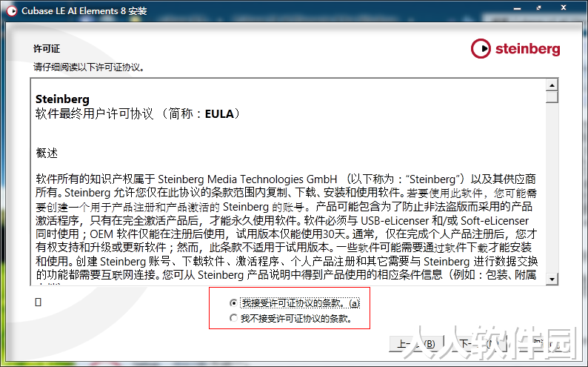Click the bold Steinberg heading in the EULA
This screenshot has width=588, height=367.
click(x=62, y=99)
